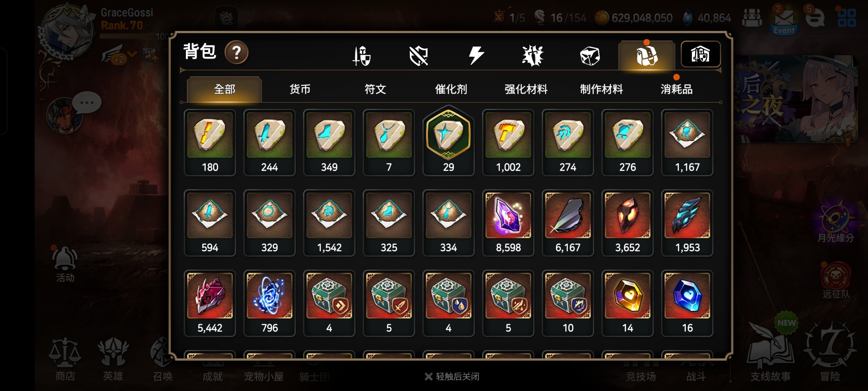Open the dice cube category icon
This screenshot has height=391, width=868.
[590, 56]
